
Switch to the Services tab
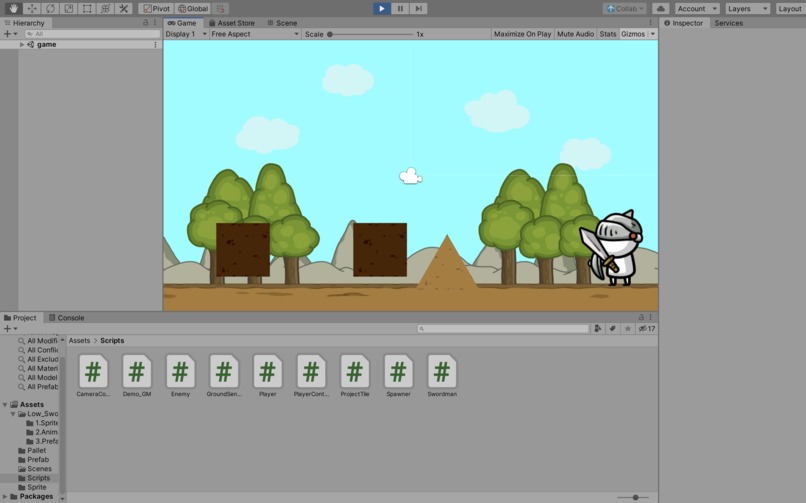(728, 23)
